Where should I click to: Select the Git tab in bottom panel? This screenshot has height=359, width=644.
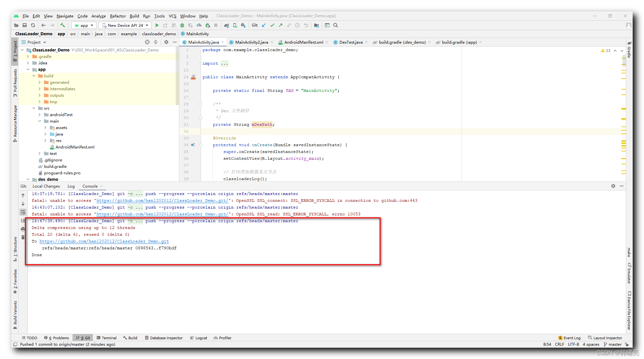click(x=87, y=338)
